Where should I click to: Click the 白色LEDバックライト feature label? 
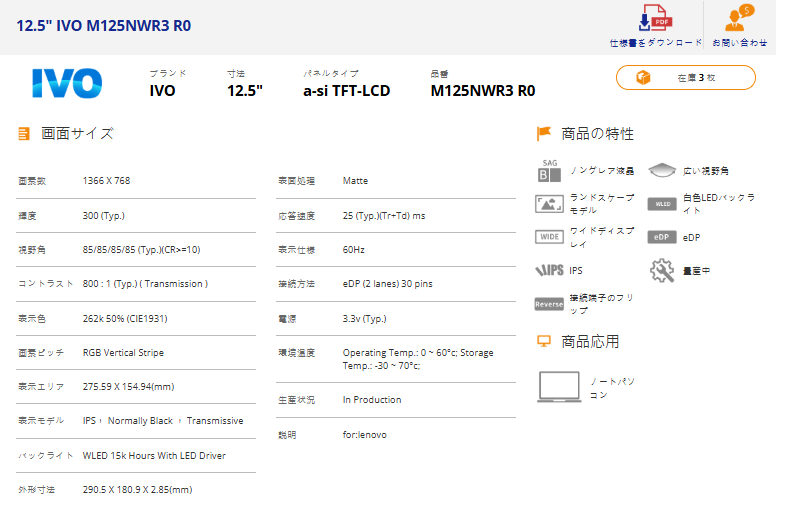click(718, 204)
